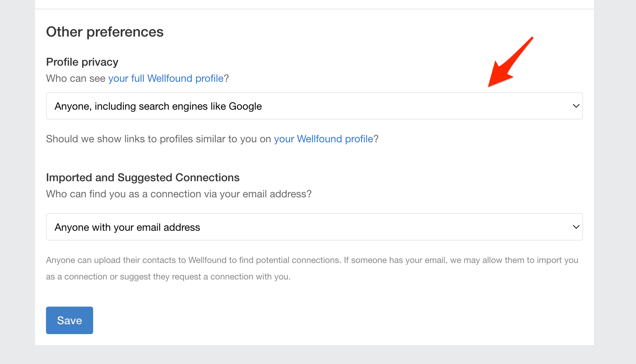Click the red arrow annotation

tap(510, 62)
